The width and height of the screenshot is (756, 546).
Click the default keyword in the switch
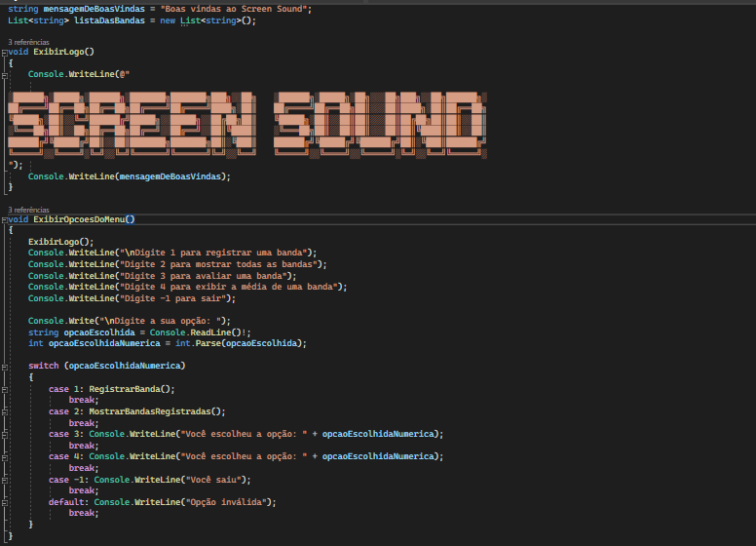(66, 502)
